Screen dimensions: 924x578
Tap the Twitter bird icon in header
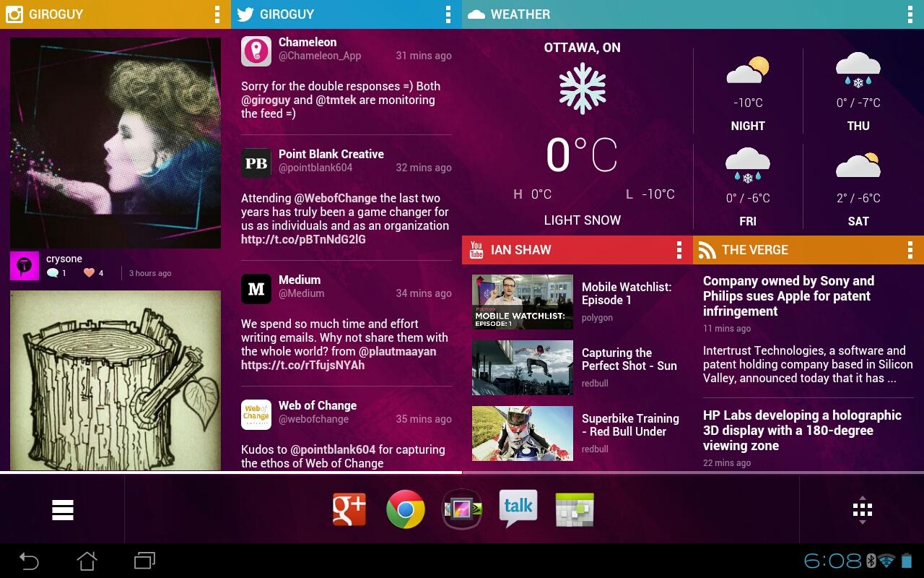pyautogui.click(x=245, y=14)
